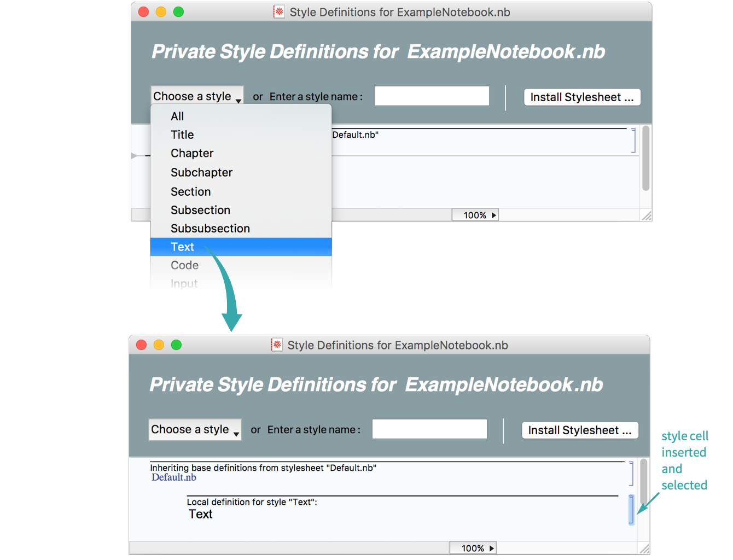
Task: Click the vertical scrollbar in upper window
Action: 645,159
